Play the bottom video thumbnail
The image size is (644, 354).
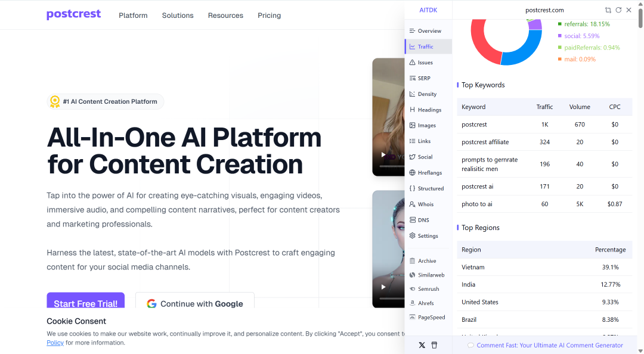coord(383,287)
